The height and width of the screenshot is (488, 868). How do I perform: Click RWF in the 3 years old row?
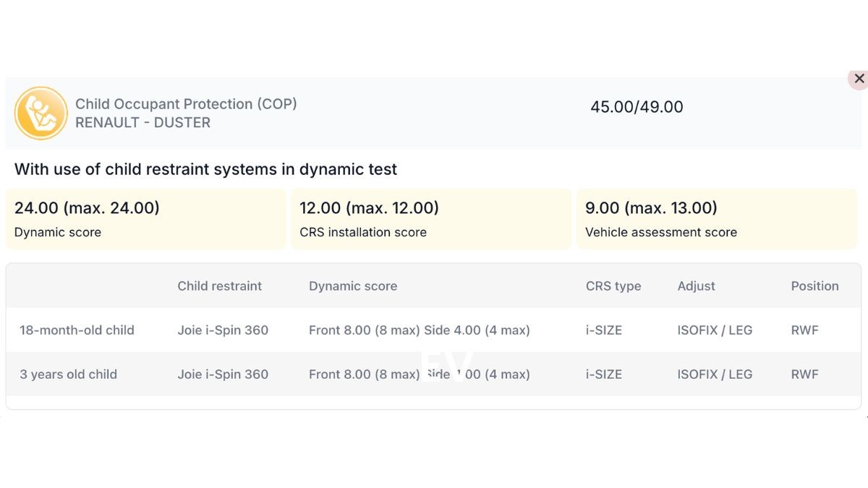(804, 374)
